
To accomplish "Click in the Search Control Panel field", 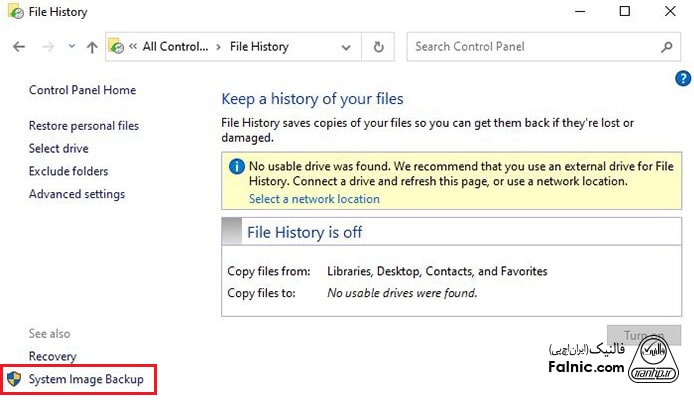I will [x=530, y=47].
